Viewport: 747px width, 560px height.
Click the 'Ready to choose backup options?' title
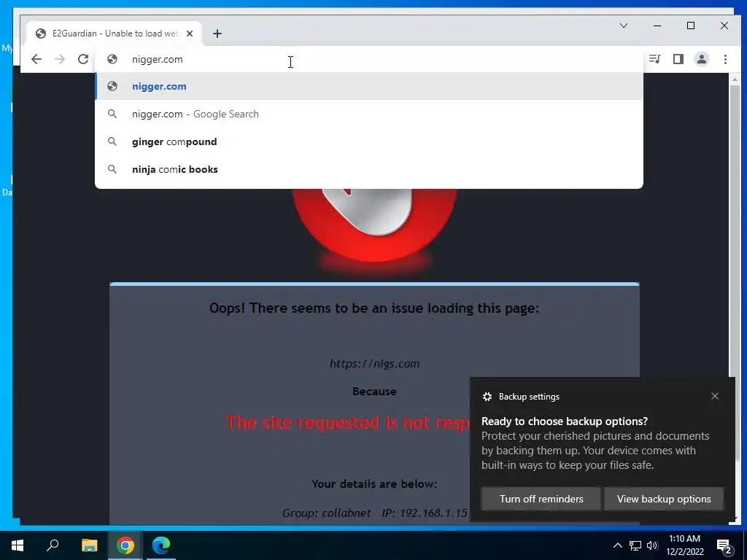point(565,421)
